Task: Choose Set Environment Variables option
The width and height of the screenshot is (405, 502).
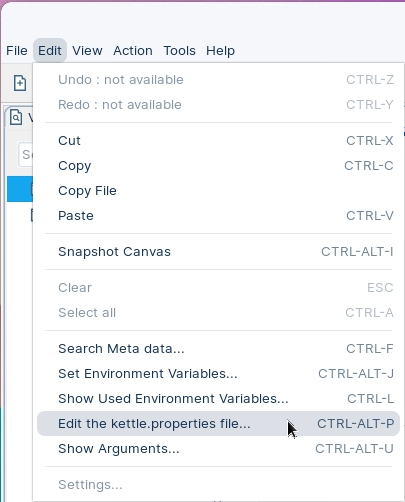Action: pyautogui.click(x=218, y=374)
